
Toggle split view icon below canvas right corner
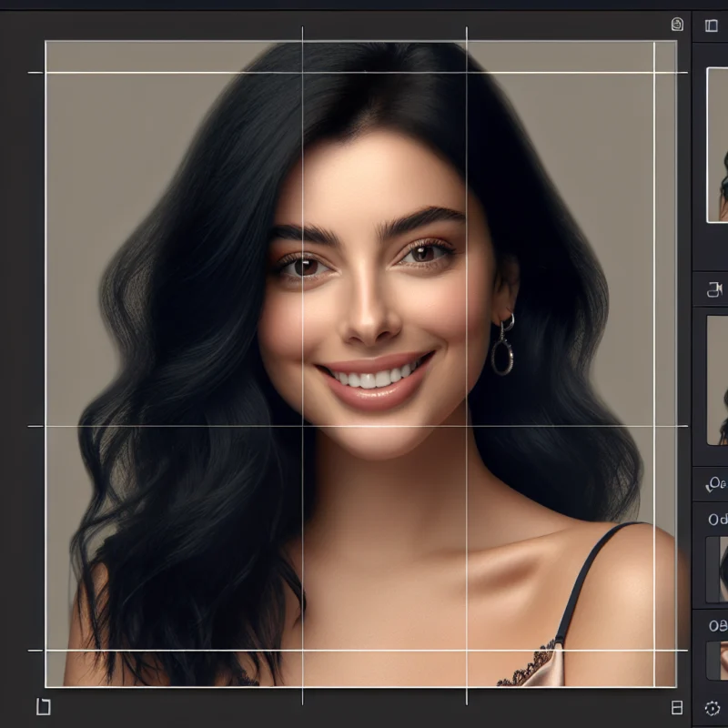[676, 707]
